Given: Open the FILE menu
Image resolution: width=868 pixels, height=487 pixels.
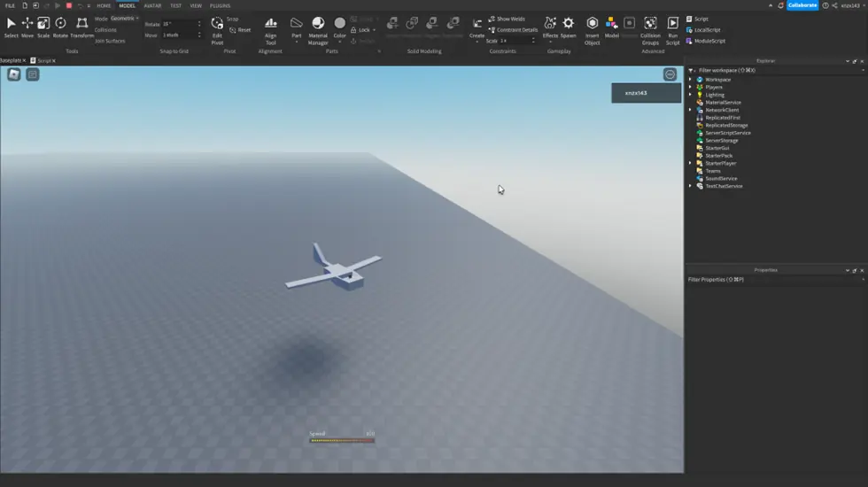Looking at the screenshot, I should click(10, 5).
